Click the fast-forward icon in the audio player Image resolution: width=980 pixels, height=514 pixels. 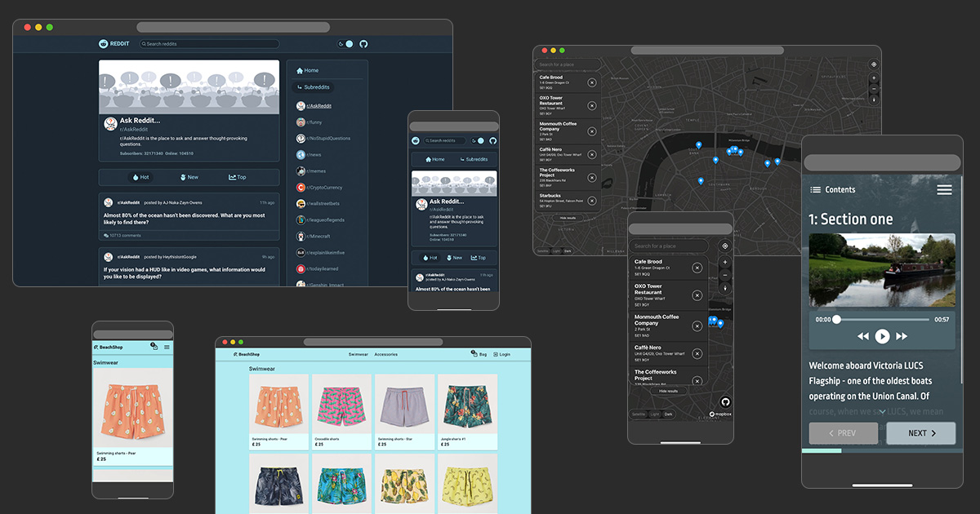tap(902, 336)
